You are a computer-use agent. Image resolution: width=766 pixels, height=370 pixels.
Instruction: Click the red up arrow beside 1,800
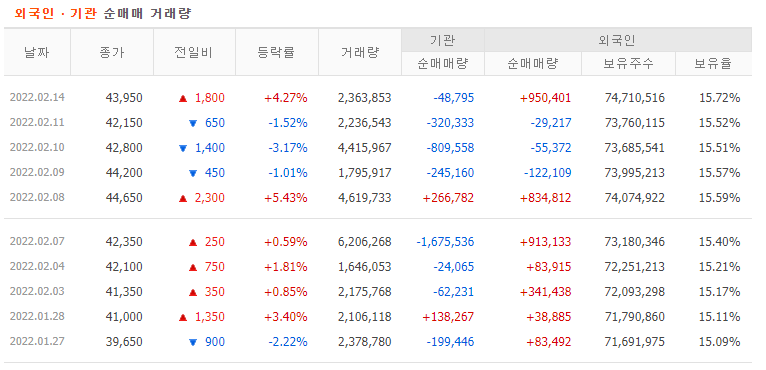tap(183, 98)
